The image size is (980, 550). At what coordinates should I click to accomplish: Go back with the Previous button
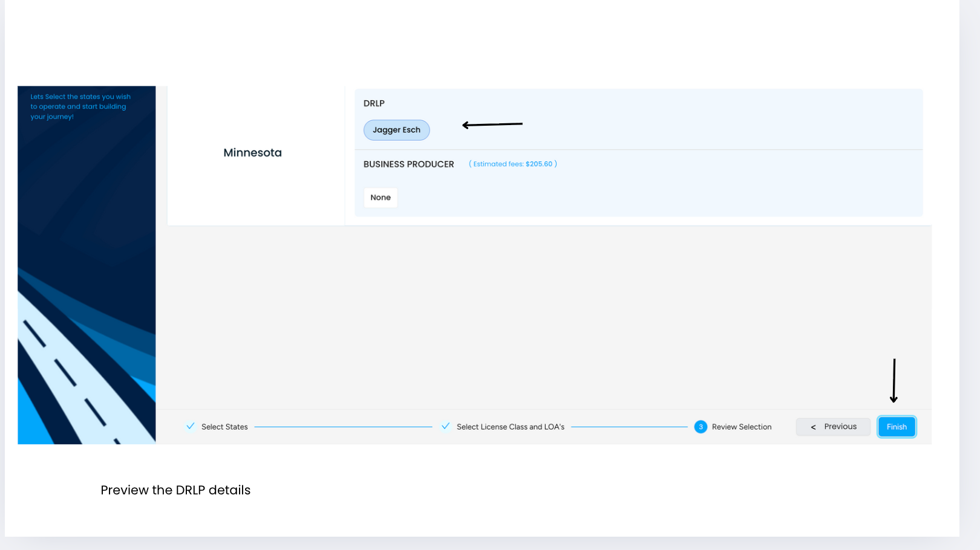pos(833,427)
